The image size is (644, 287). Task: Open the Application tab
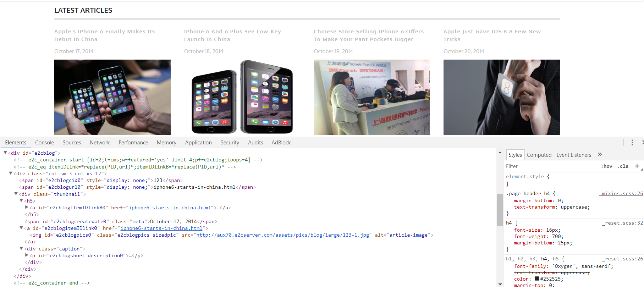[x=198, y=142]
